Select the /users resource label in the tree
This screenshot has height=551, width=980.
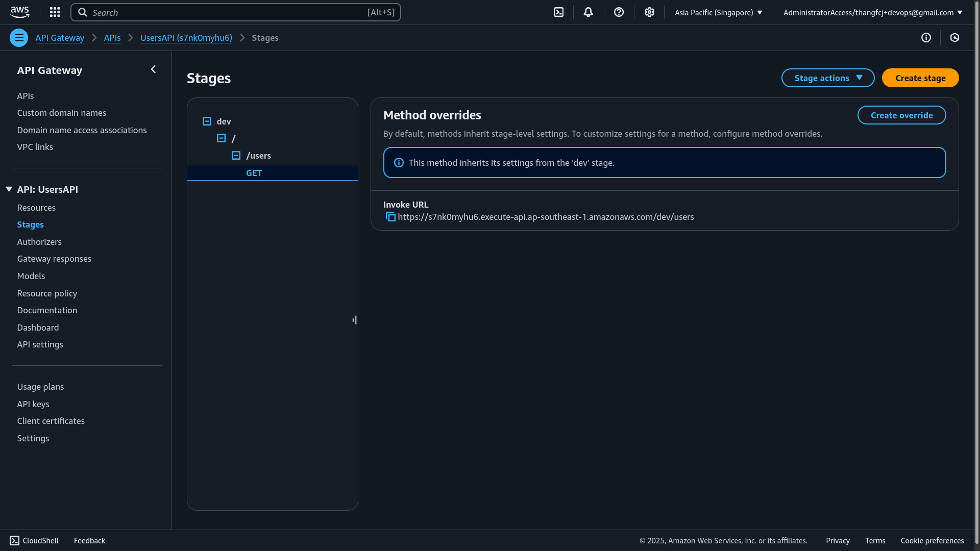coord(259,156)
